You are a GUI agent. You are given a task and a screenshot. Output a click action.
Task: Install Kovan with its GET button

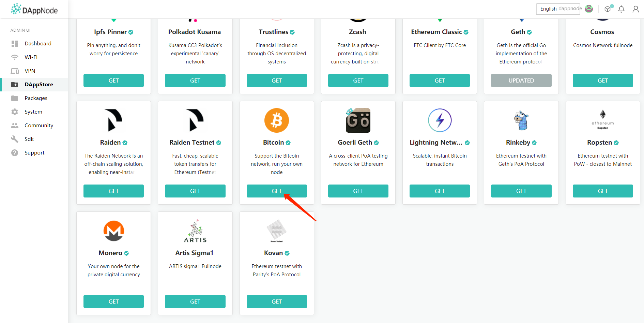click(276, 302)
